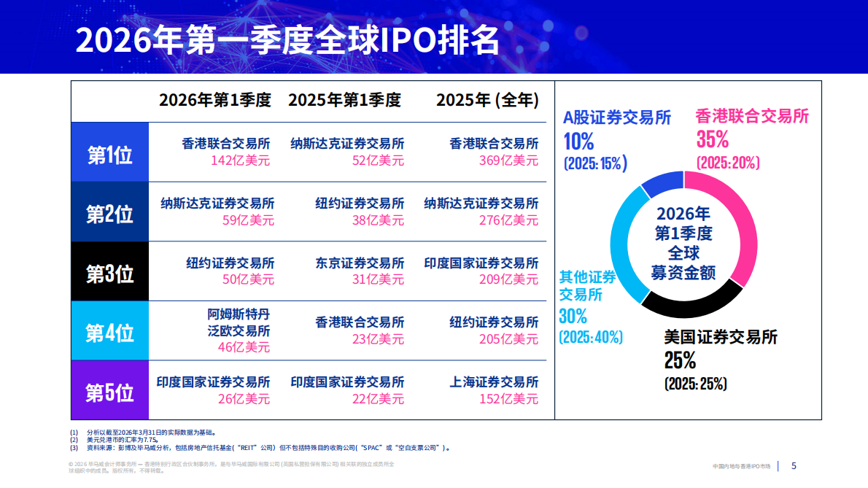Click the 第1位 rank cell
This screenshot has width=868, height=488.
point(109,152)
